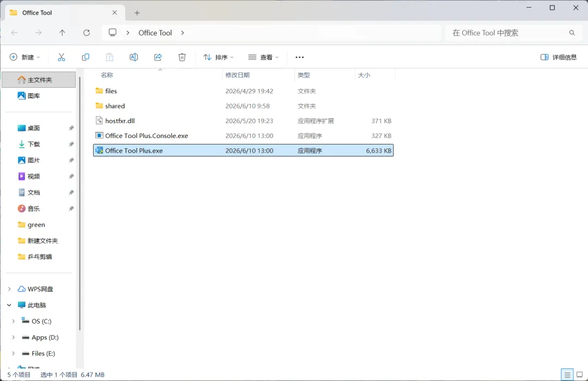The height and width of the screenshot is (381, 588).
Task: Select the files folder name
Action: 111,91
